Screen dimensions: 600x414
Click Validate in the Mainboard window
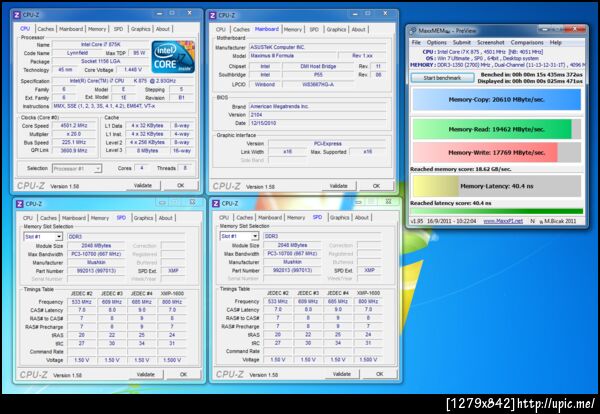click(339, 186)
